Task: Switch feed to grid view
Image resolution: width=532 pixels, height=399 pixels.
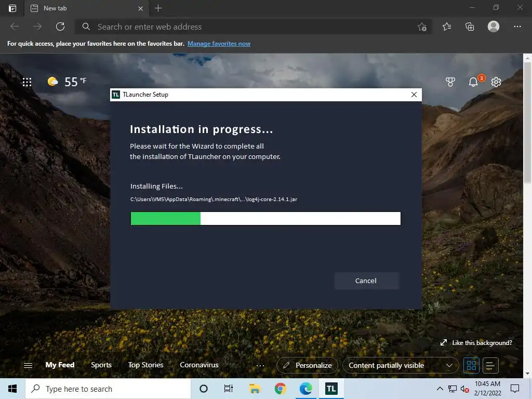Action: (x=471, y=365)
